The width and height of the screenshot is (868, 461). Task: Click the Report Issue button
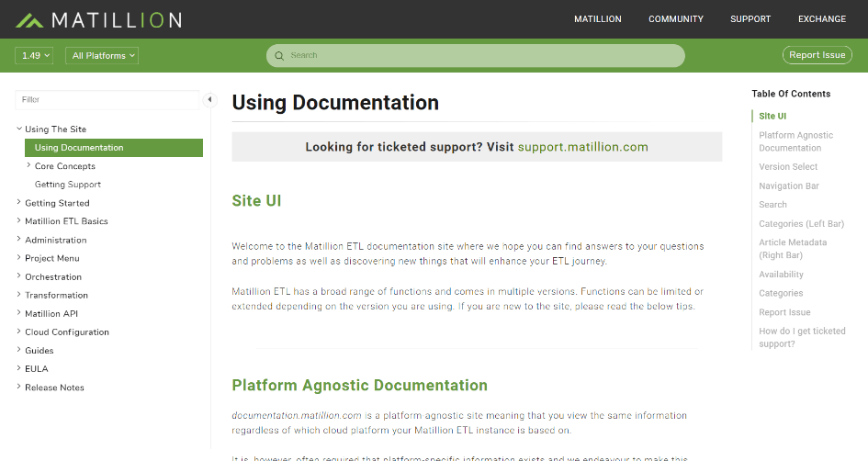817,55
